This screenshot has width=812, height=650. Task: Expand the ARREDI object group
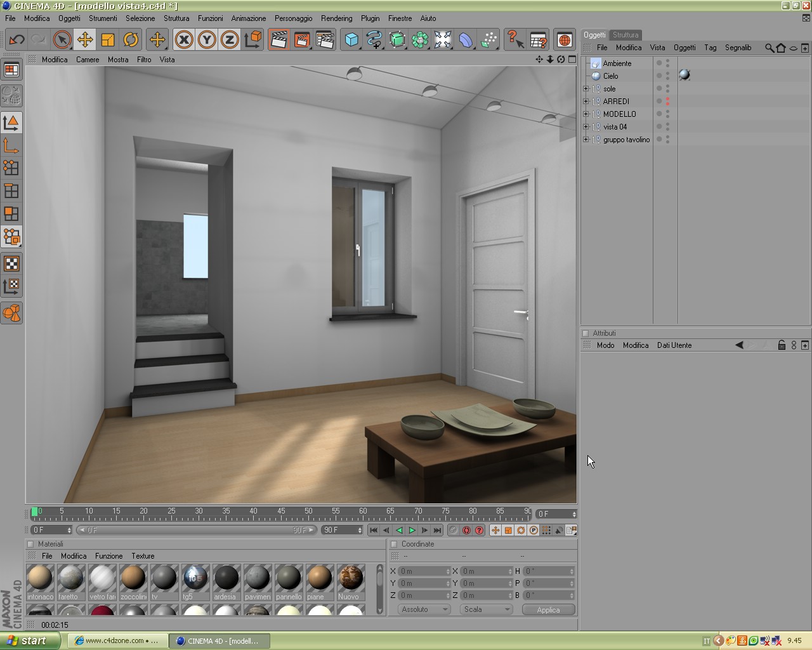(586, 102)
